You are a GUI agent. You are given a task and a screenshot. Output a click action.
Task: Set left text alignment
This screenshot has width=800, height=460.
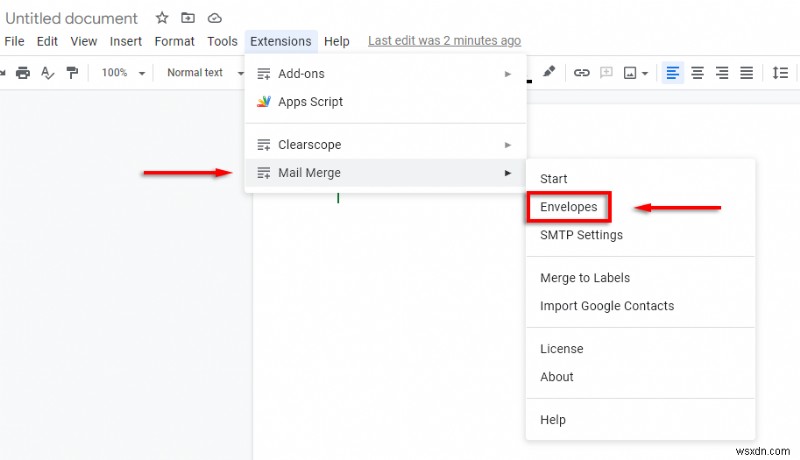click(x=673, y=73)
